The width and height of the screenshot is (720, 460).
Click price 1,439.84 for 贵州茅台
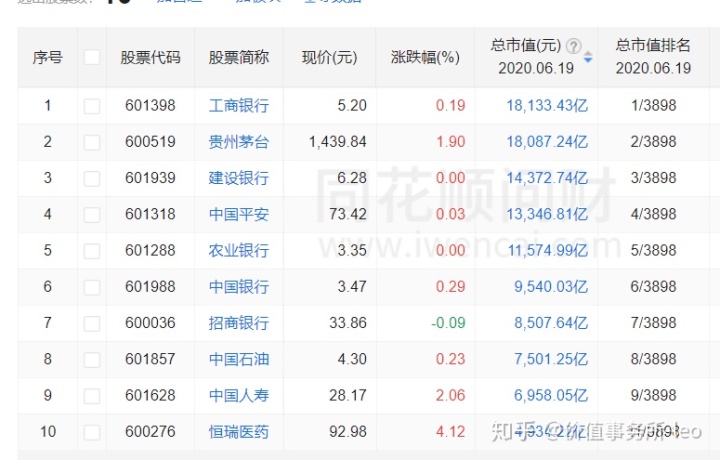tap(338, 142)
